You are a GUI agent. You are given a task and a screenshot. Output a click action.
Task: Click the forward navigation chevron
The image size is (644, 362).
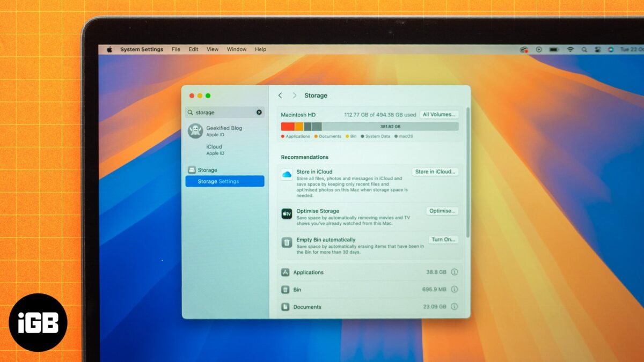tap(294, 95)
